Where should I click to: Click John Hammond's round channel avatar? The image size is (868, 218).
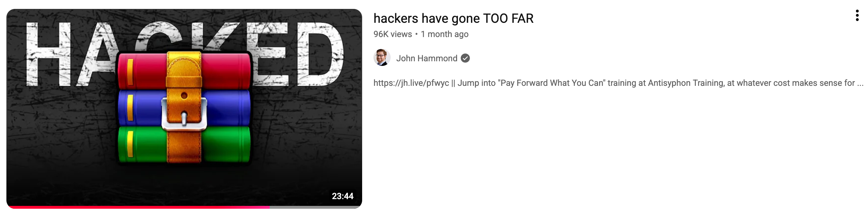click(382, 58)
